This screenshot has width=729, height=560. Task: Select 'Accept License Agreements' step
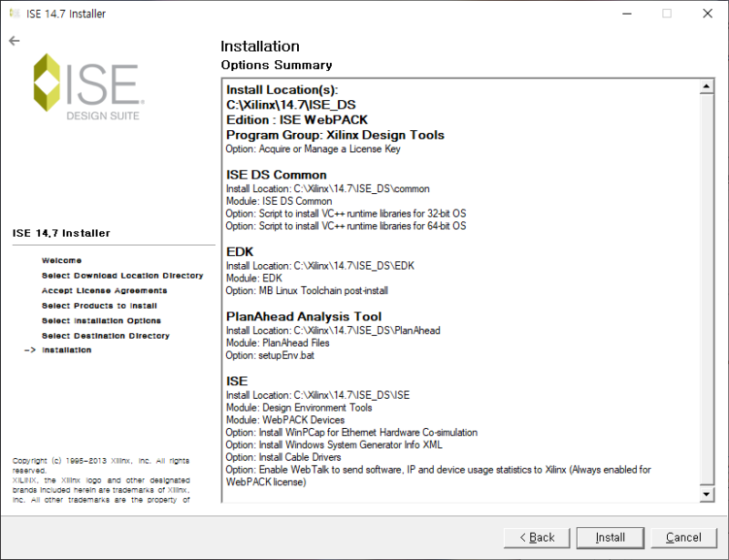[104, 290]
